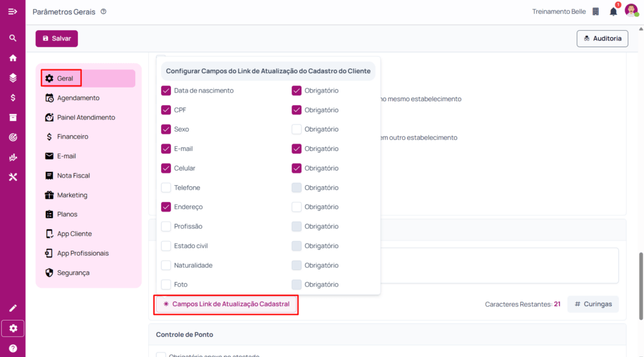Click the building icon next to Treinamento Belle

(x=596, y=11)
